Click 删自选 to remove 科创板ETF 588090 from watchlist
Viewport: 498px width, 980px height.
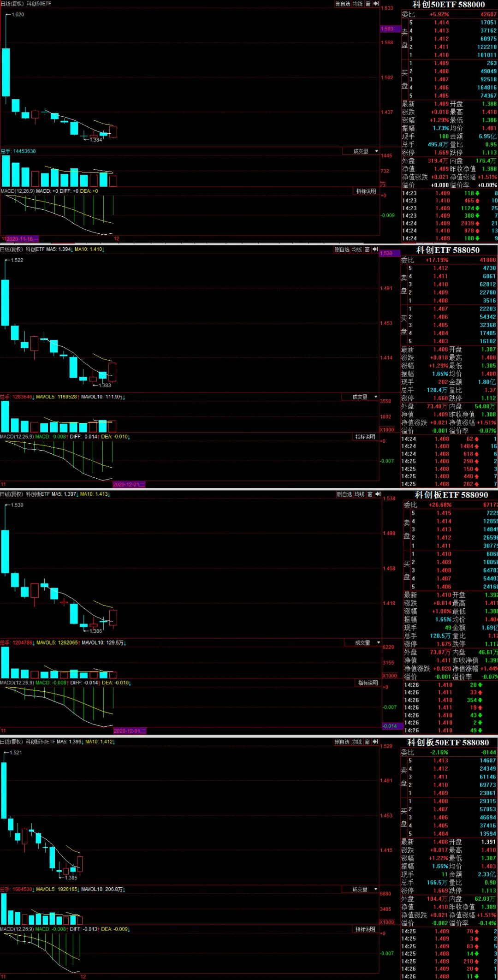[x=344, y=494]
